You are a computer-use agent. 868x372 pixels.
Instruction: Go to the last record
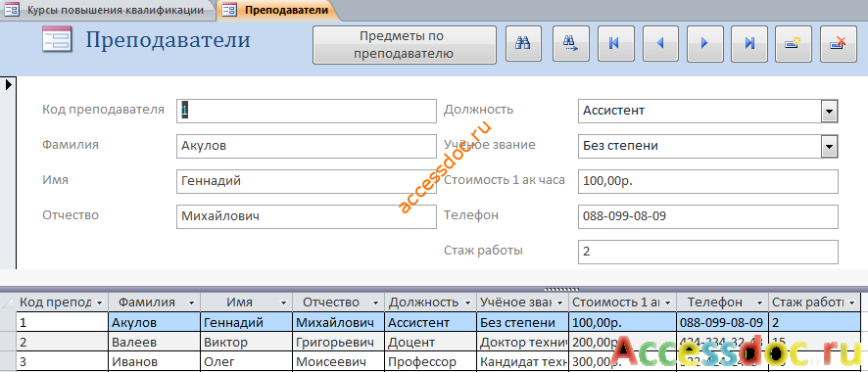tap(749, 43)
